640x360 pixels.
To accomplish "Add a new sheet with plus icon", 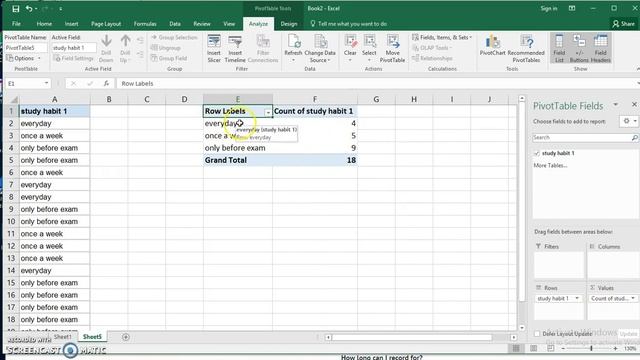I will click(x=126, y=337).
